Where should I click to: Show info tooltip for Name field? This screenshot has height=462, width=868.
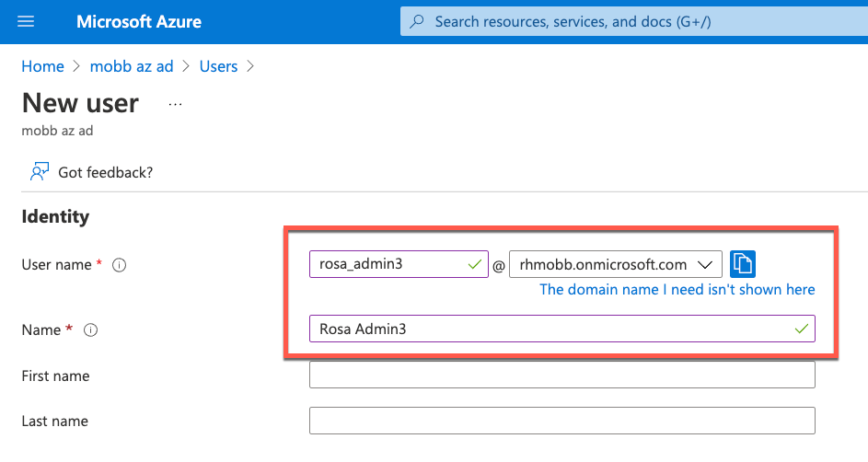click(x=91, y=329)
